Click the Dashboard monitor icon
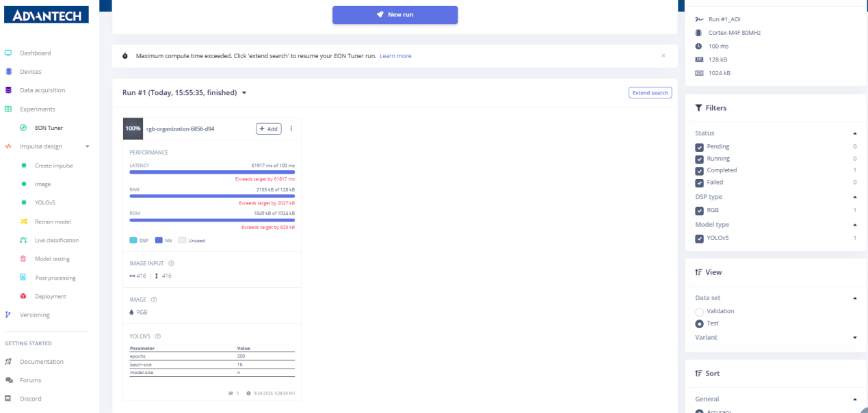Viewport: 868px width, 413px height. point(9,53)
